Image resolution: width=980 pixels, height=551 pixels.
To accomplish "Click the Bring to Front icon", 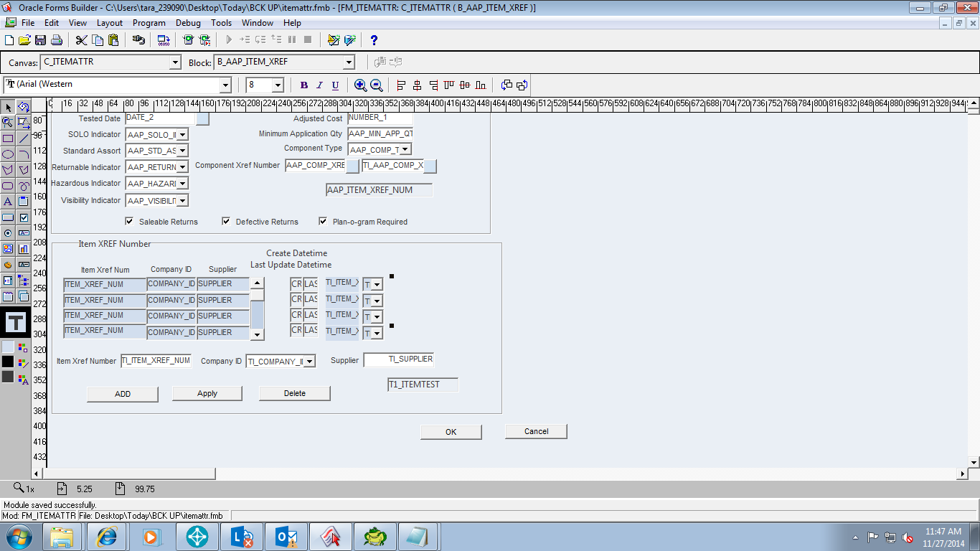I will 507,85.
